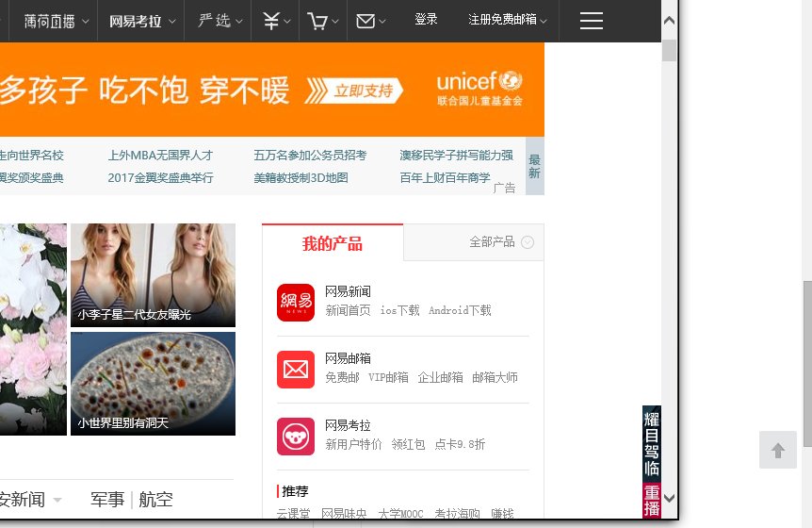The image size is (812, 528).
Task: Click the back-to-top arrow button
Action: point(778,450)
